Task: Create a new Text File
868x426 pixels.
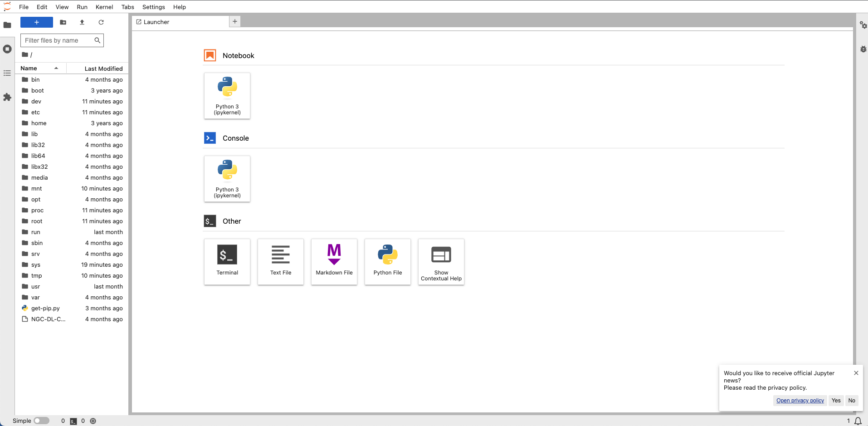Action: [x=281, y=262]
